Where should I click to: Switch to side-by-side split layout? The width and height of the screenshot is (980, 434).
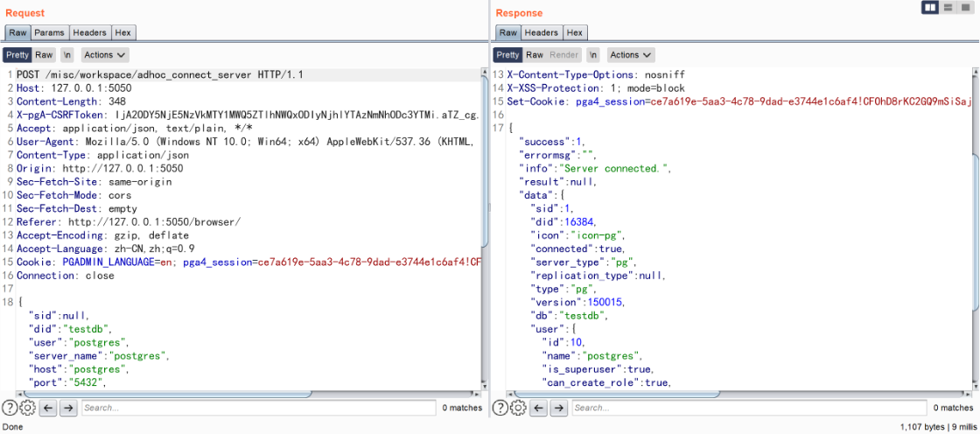pyautogui.click(x=930, y=8)
